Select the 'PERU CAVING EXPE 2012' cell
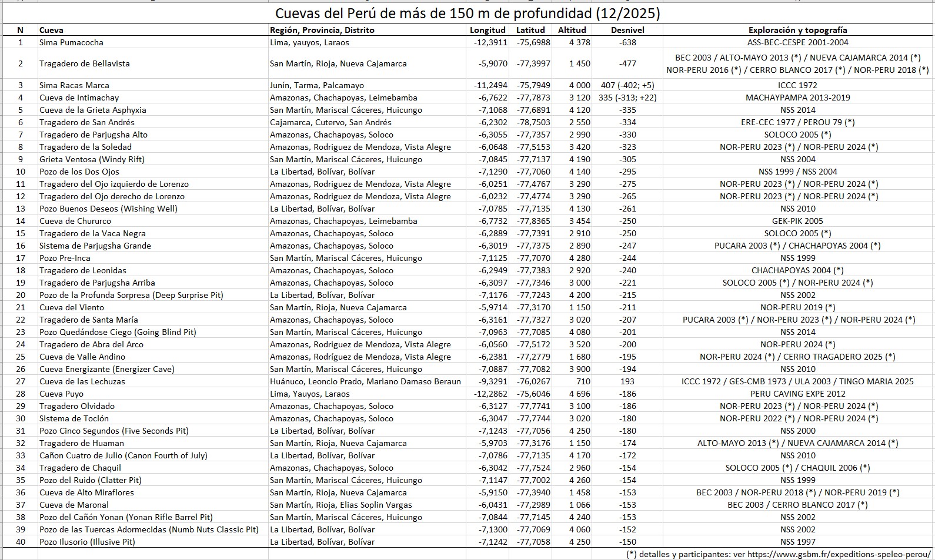The width and height of the screenshot is (935, 560). (x=797, y=394)
